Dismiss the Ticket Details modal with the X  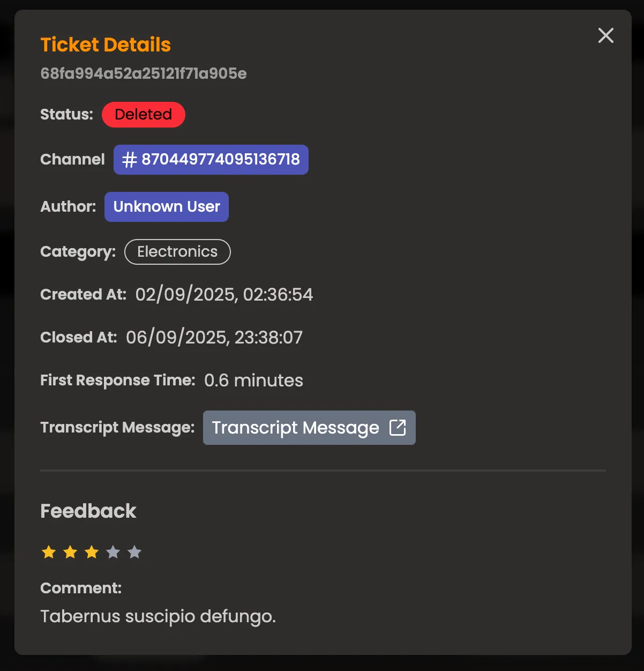point(605,35)
